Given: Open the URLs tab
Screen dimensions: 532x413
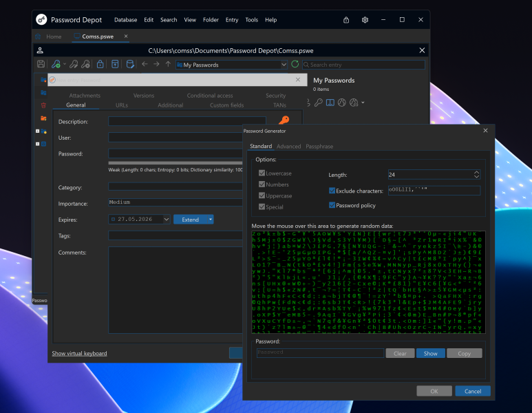Looking at the screenshot, I should click(122, 105).
